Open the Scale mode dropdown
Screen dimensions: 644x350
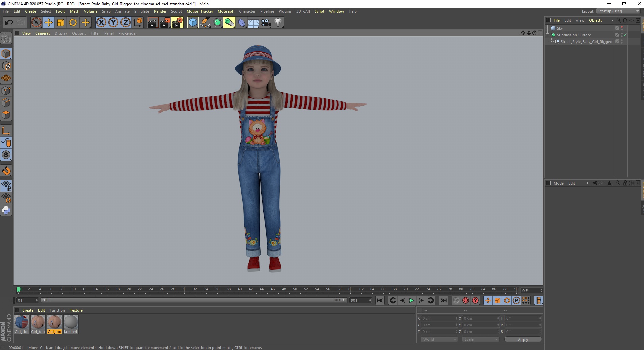[480, 339]
